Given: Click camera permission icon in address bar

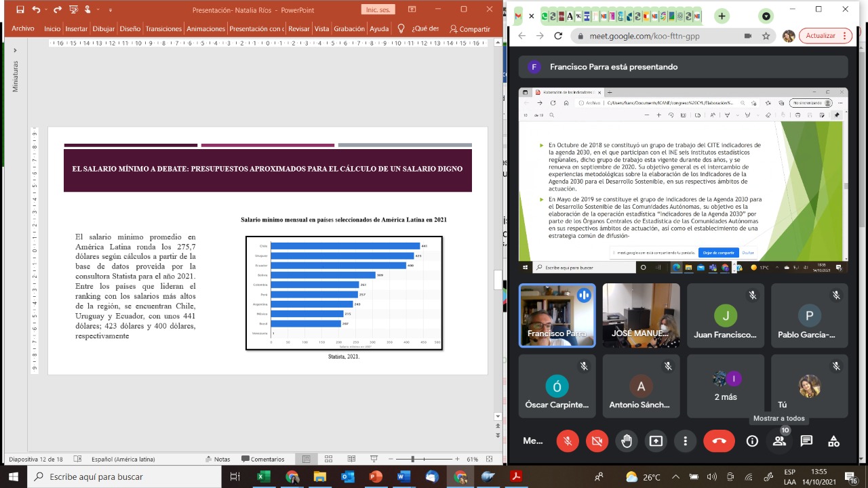Looking at the screenshot, I should [x=748, y=36].
